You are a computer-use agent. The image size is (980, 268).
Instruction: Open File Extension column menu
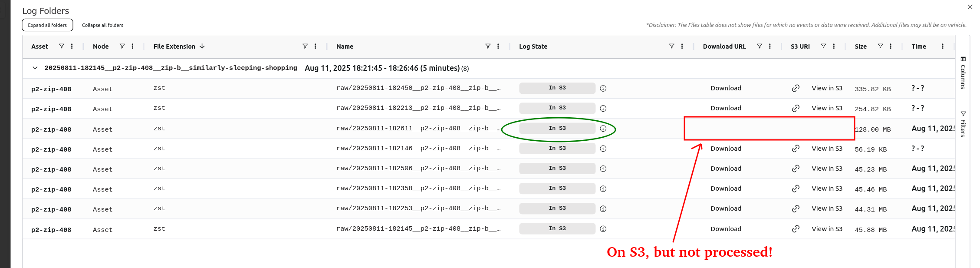(x=316, y=46)
